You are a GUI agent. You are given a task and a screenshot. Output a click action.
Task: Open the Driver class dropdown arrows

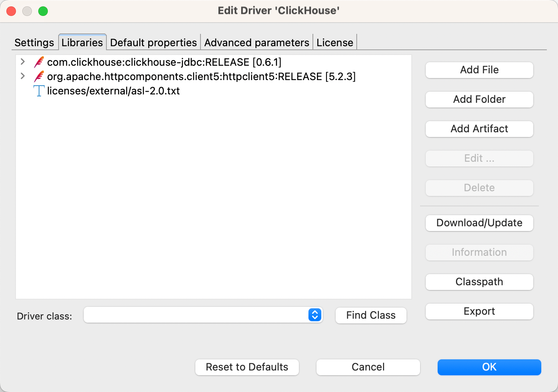click(x=314, y=315)
